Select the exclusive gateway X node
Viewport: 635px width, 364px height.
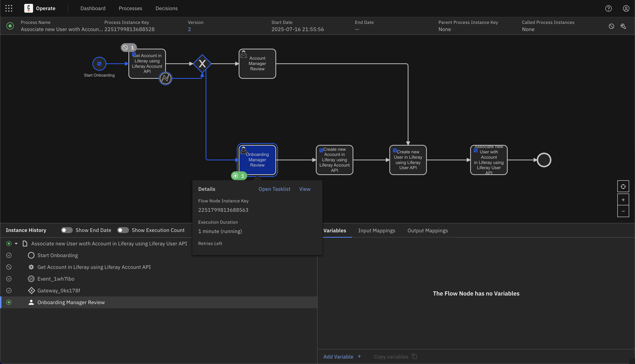coord(202,64)
